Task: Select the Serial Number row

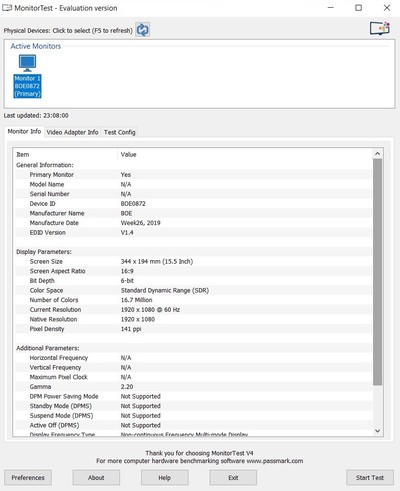Action: 193,194
